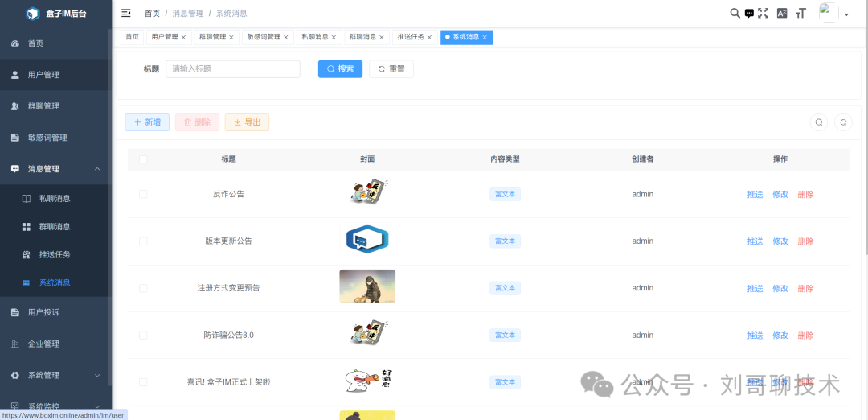Screen dimensions: 868x420
Task: Click the pink 删除 toolbar button
Action: (197, 122)
